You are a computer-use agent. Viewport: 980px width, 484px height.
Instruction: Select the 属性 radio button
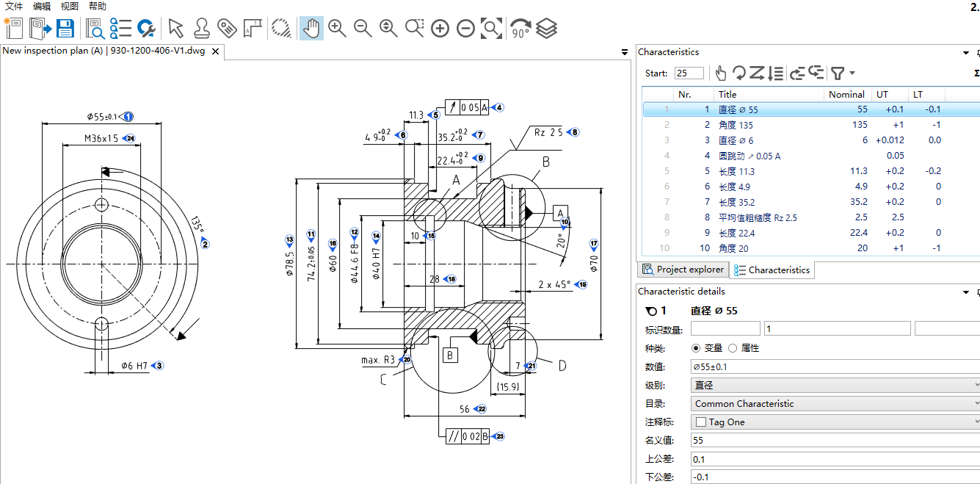(733, 348)
